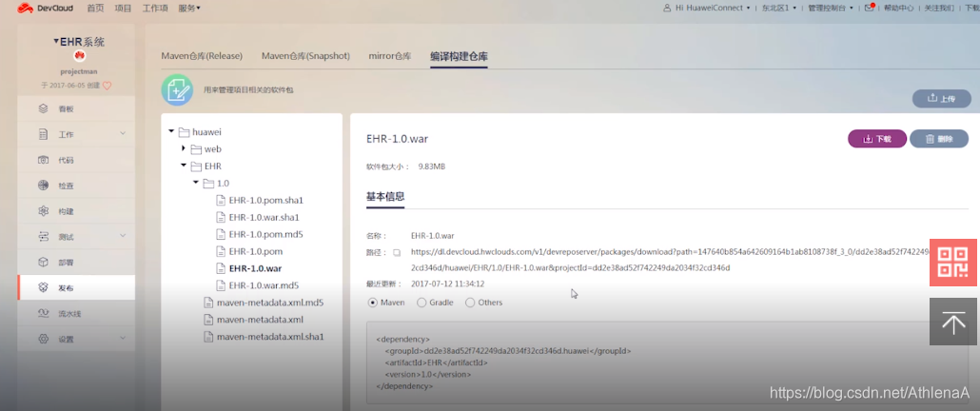Select the Others radio button
Screen dimensions: 980x411
(x=470, y=303)
